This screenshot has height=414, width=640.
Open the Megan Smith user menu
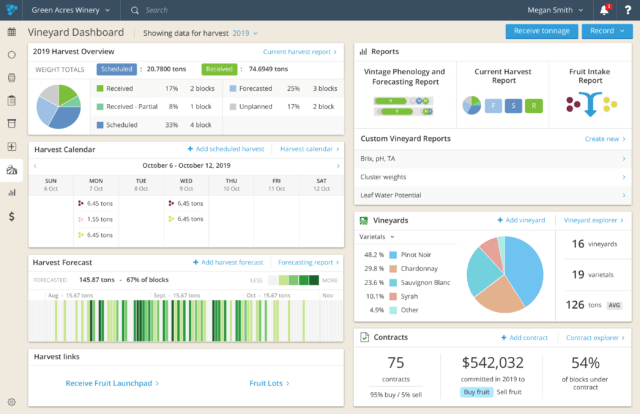point(555,10)
